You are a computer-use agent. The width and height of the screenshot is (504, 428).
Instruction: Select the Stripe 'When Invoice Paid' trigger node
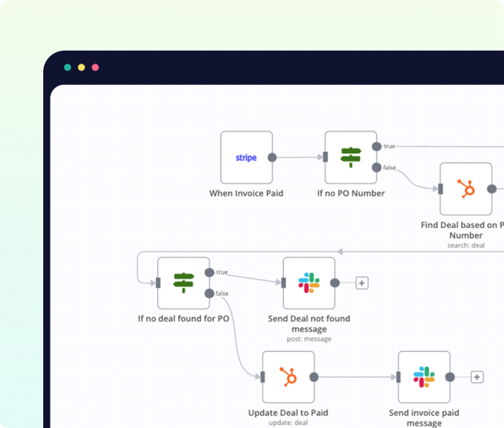(247, 157)
